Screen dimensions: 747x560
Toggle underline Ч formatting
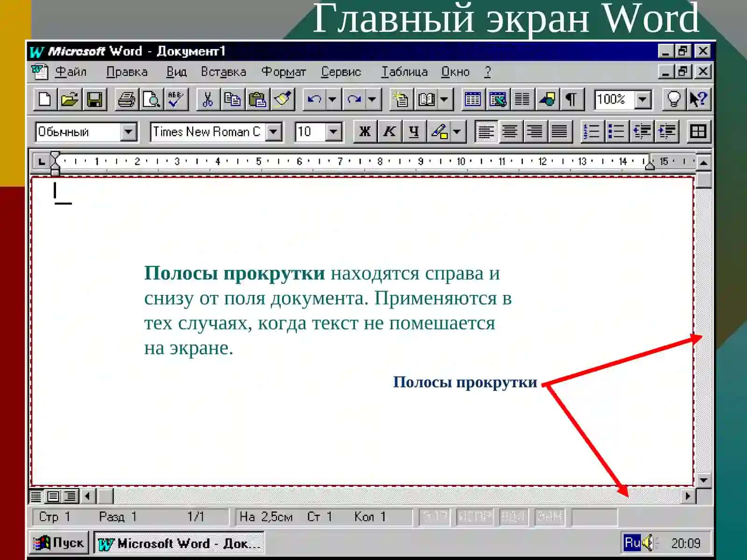click(414, 132)
